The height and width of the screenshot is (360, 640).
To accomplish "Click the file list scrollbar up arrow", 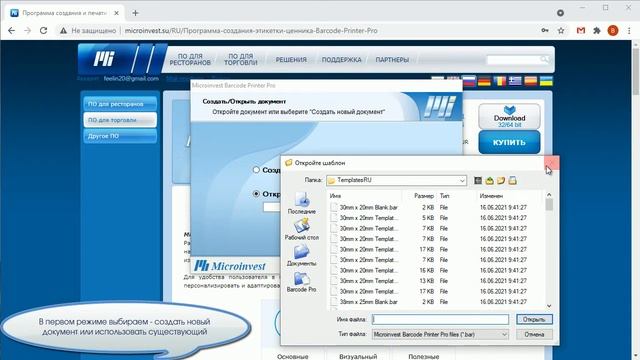I will click(549, 195).
